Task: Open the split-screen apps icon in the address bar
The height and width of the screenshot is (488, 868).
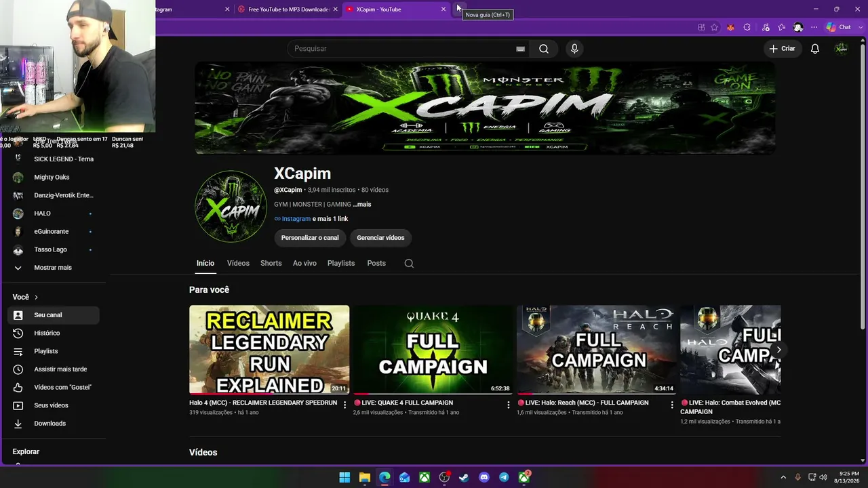Action: 701,27
